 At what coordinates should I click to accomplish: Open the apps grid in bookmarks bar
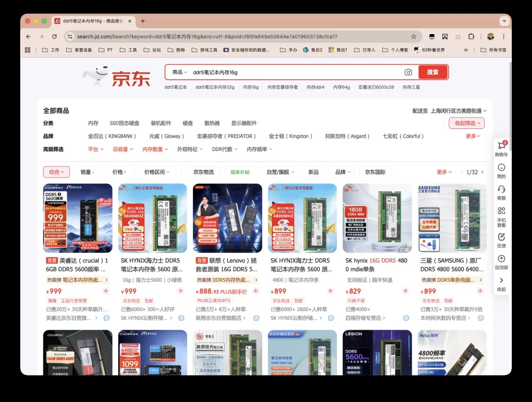28,50
